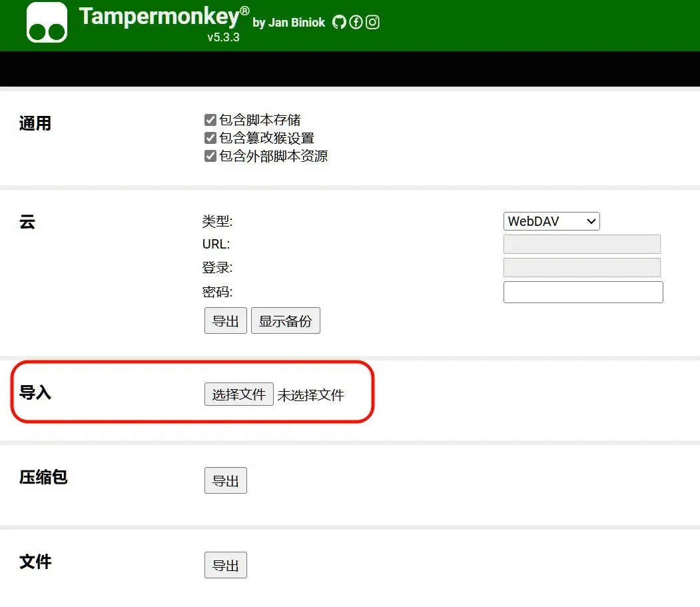This screenshot has width=700, height=607.
Task: Click the 通用 section heading
Action: tap(35, 123)
